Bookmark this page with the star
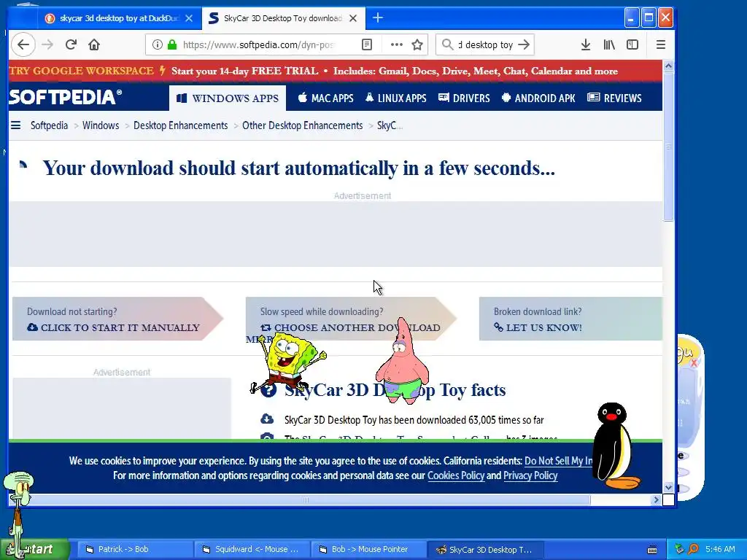 coord(417,44)
